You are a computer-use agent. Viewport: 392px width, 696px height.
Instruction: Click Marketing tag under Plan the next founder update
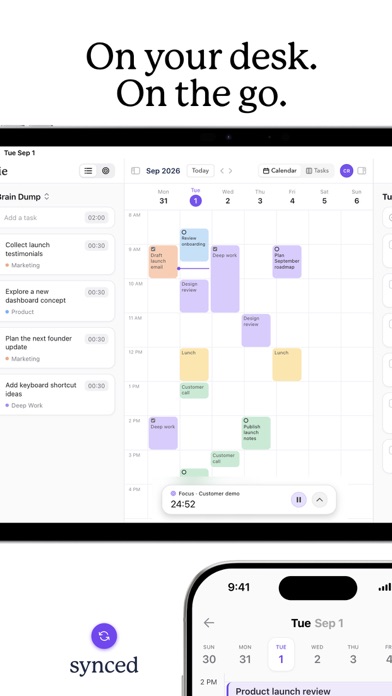23,359
